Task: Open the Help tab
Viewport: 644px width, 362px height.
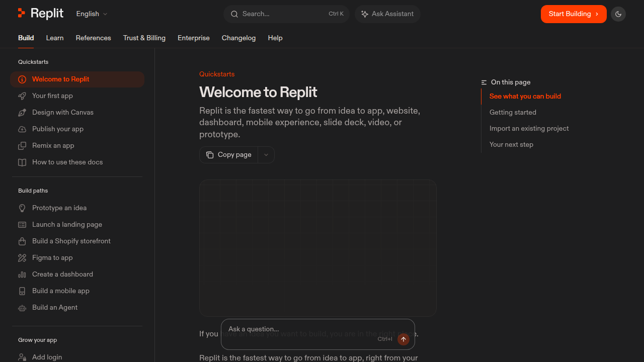Action: point(275,38)
